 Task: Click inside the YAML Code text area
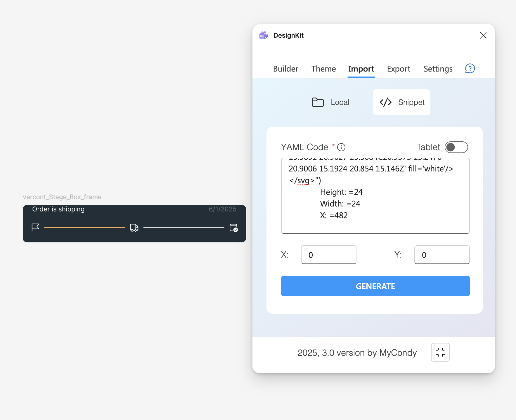(375, 196)
